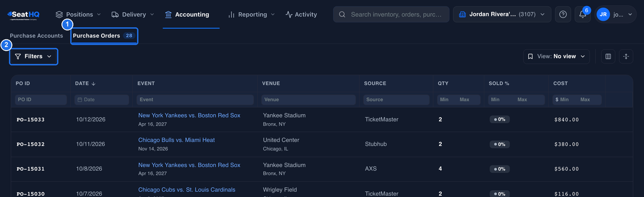Viewport: 644px width, 197px height.
Task: Focus the global search inventory field
Action: pos(391,14)
